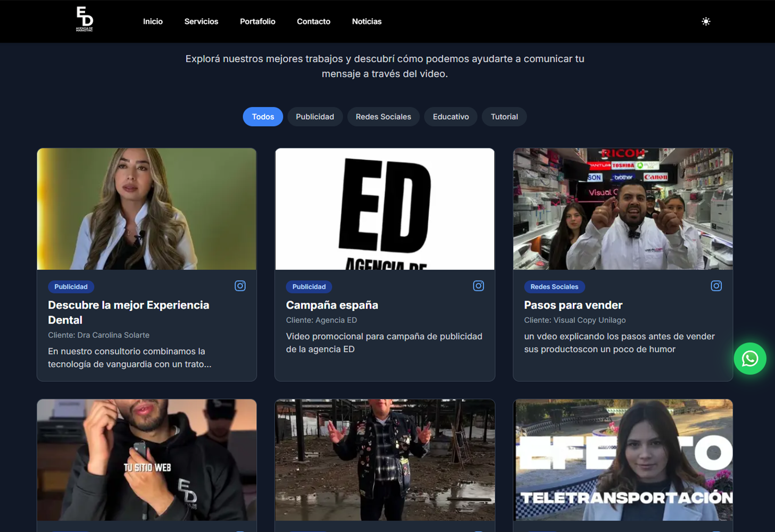Open the 'Tu sitio web' video thumbnail
The height and width of the screenshot is (532, 775).
click(147, 460)
